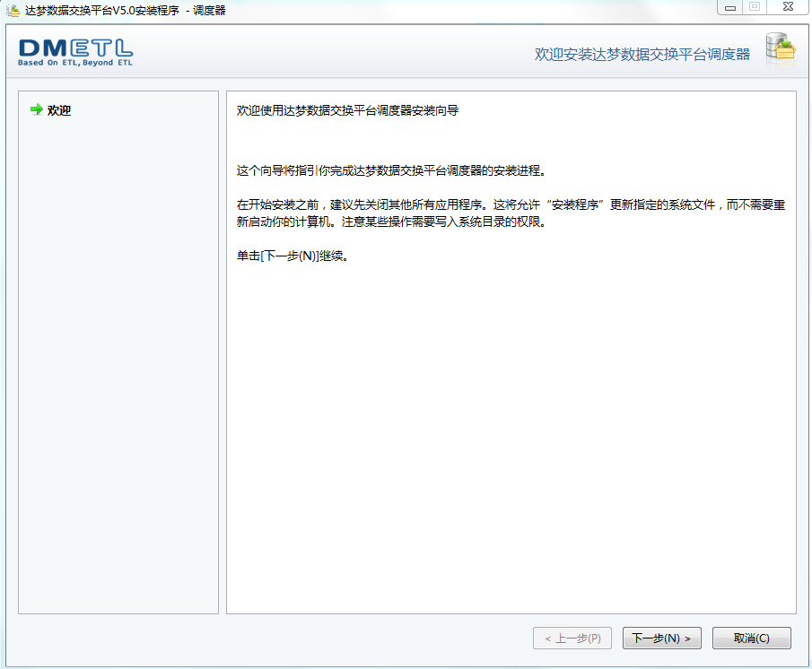Close the installer window

pos(788,7)
